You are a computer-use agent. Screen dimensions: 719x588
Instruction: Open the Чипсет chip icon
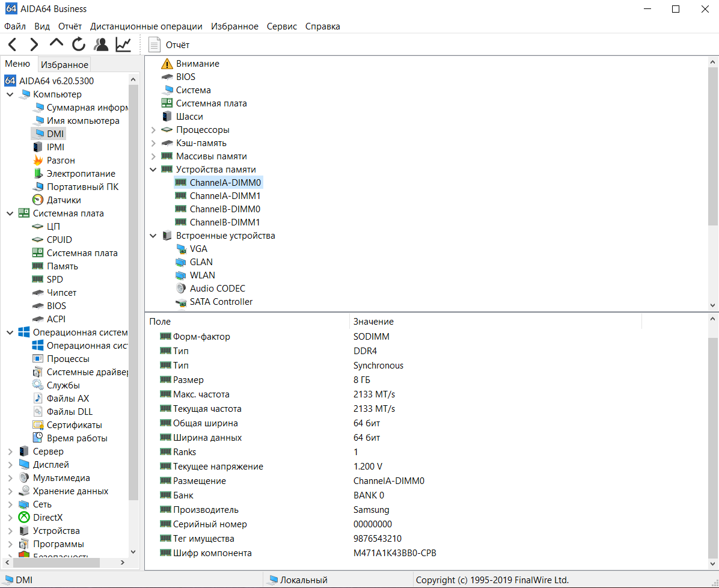(x=38, y=293)
